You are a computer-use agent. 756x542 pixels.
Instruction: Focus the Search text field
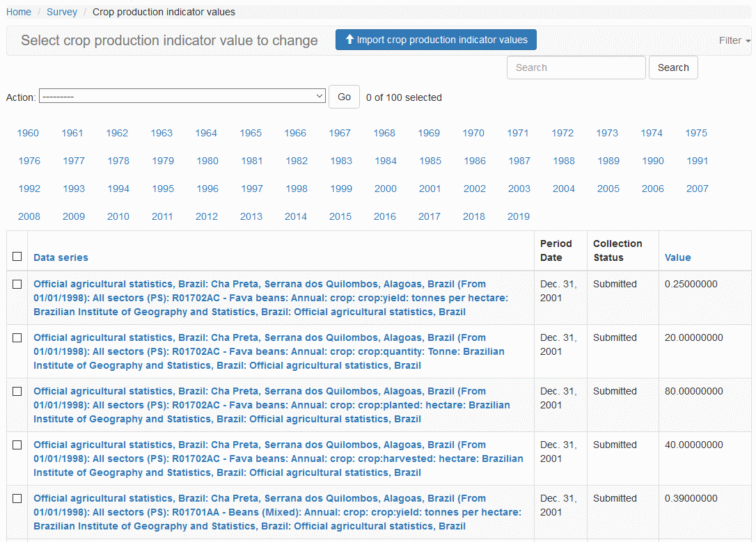coord(576,67)
